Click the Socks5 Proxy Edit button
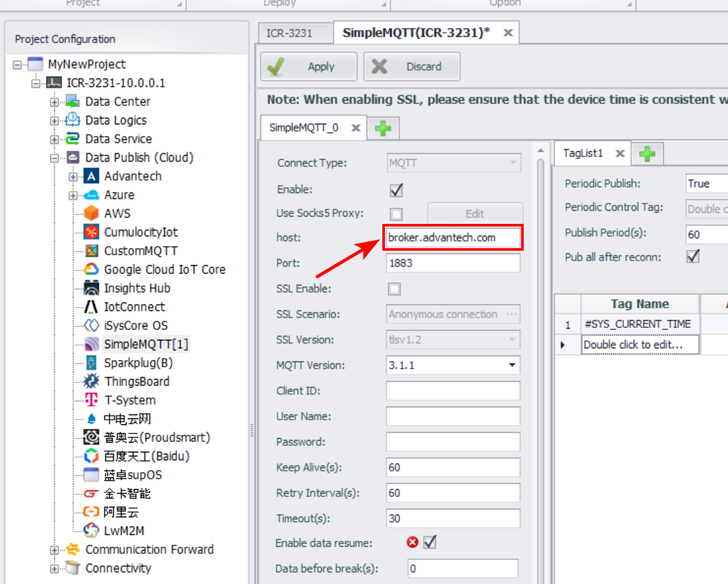The image size is (728, 584). coord(475,213)
